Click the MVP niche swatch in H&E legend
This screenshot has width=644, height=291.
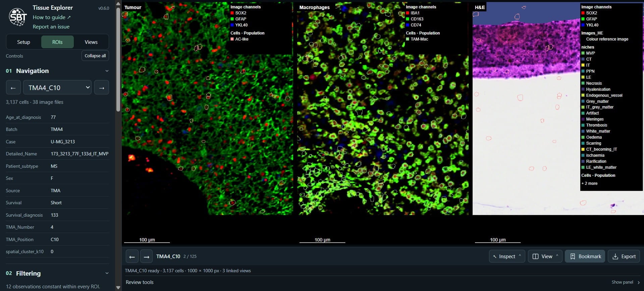point(583,53)
